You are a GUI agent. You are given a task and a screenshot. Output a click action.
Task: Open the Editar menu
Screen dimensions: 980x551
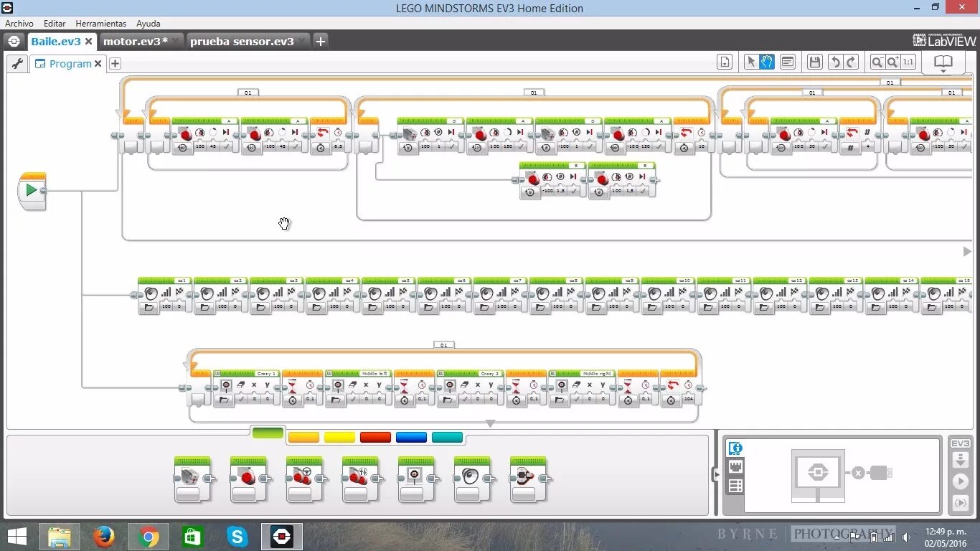coord(55,24)
